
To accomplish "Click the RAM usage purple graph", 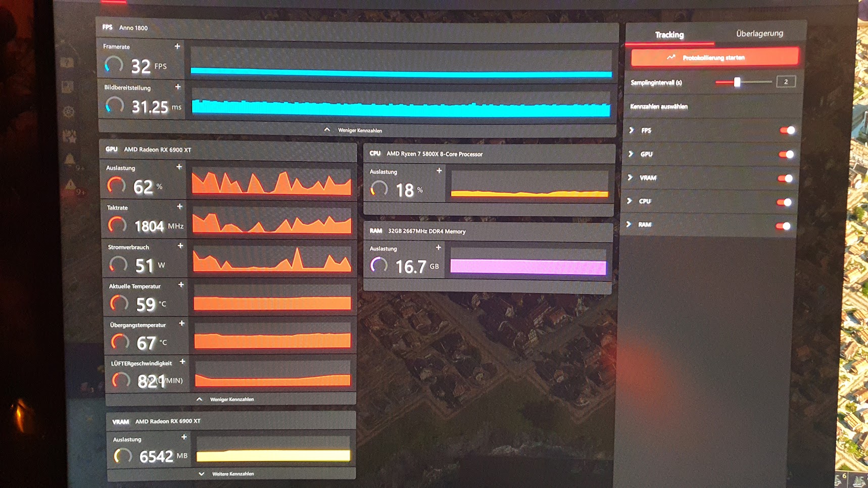I will tap(528, 262).
